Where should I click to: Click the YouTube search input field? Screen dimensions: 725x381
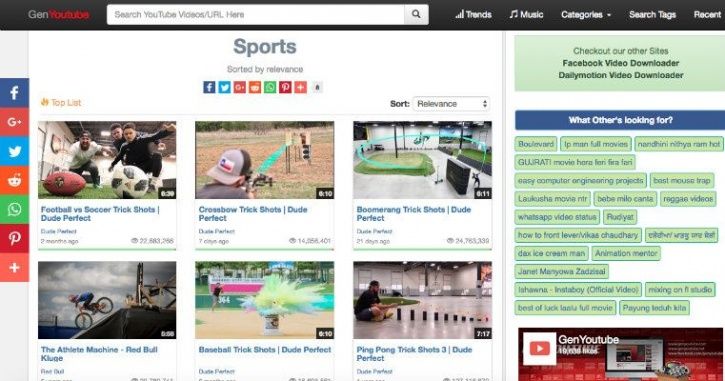pyautogui.click(x=256, y=14)
